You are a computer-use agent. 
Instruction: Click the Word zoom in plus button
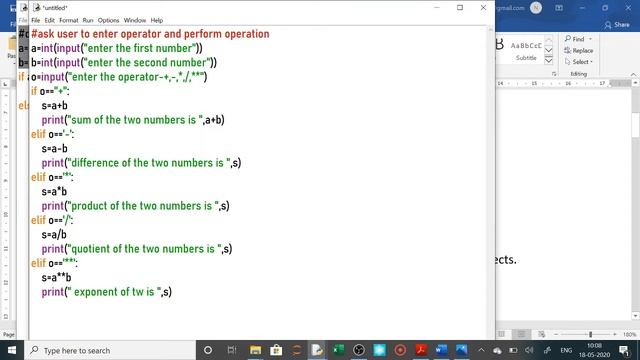(x=615, y=334)
